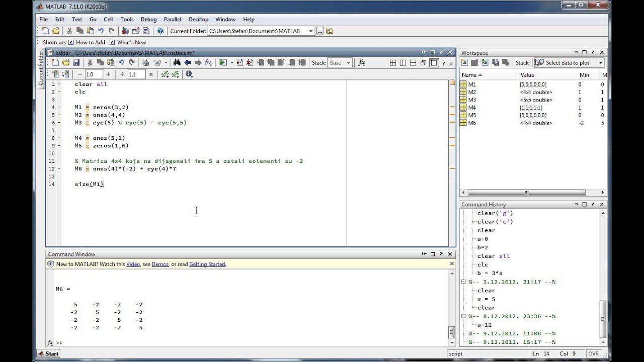Viewport: 644px width, 362px height.
Task: Click the MATLAB Start button
Action: click(x=48, y=354)
